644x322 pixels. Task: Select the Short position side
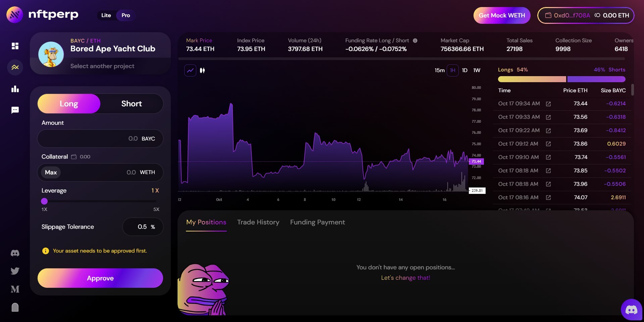point(132,104)
